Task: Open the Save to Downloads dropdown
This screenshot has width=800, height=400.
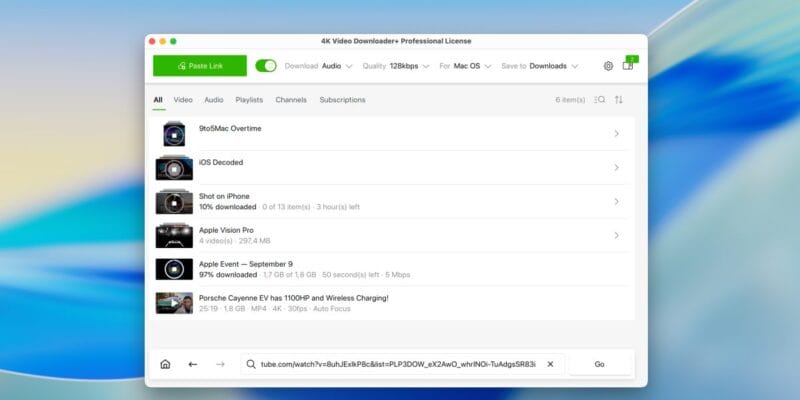Action: 540,66
